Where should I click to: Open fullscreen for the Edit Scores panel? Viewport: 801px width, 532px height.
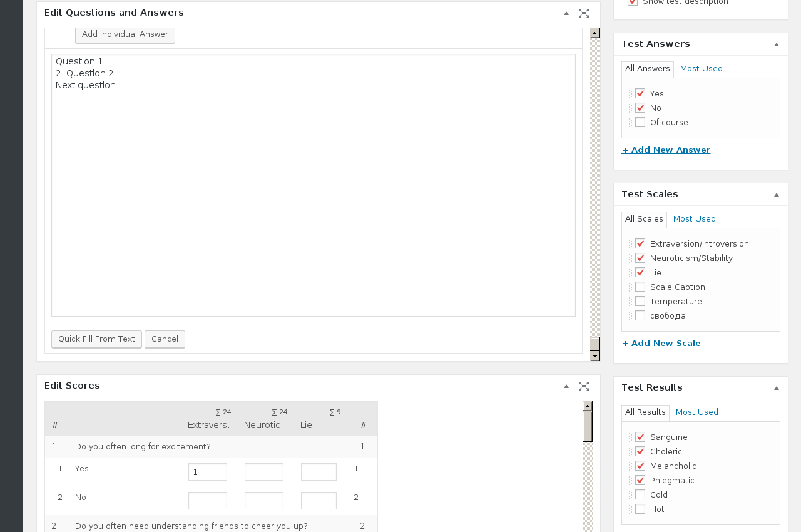584,386
